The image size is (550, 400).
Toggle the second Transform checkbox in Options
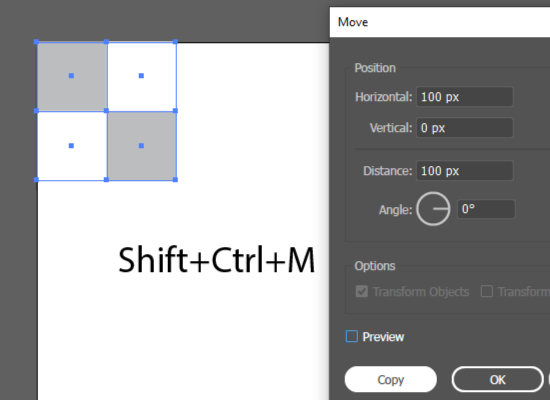pyautogui.click(x=487, y=291)
